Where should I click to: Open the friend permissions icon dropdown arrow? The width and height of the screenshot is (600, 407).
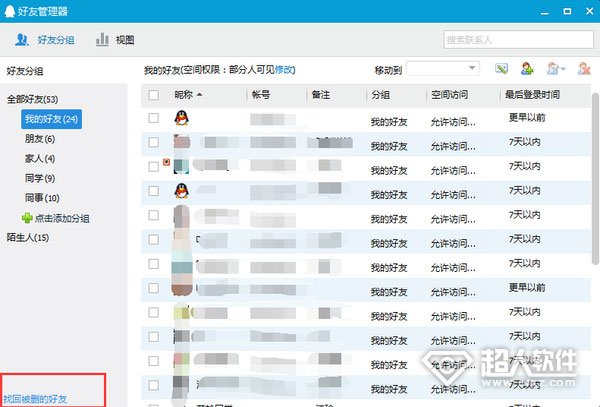point(563,69)
